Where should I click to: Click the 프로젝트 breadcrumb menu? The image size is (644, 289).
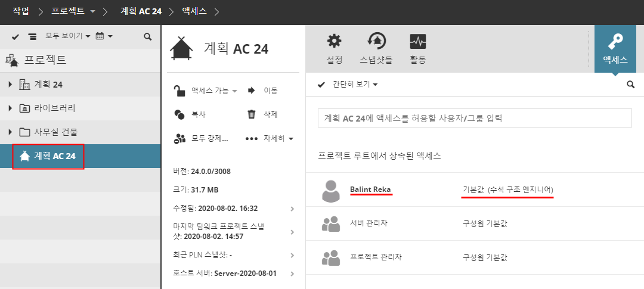coord(75,11)
